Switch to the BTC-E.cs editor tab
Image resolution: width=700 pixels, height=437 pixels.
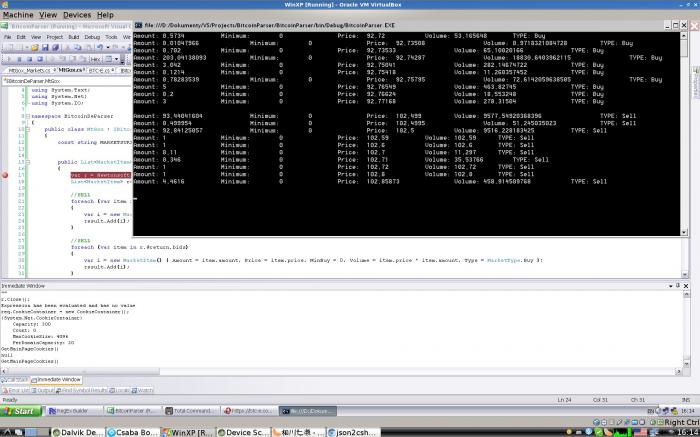pyautogui.click(x=100, y=71)
